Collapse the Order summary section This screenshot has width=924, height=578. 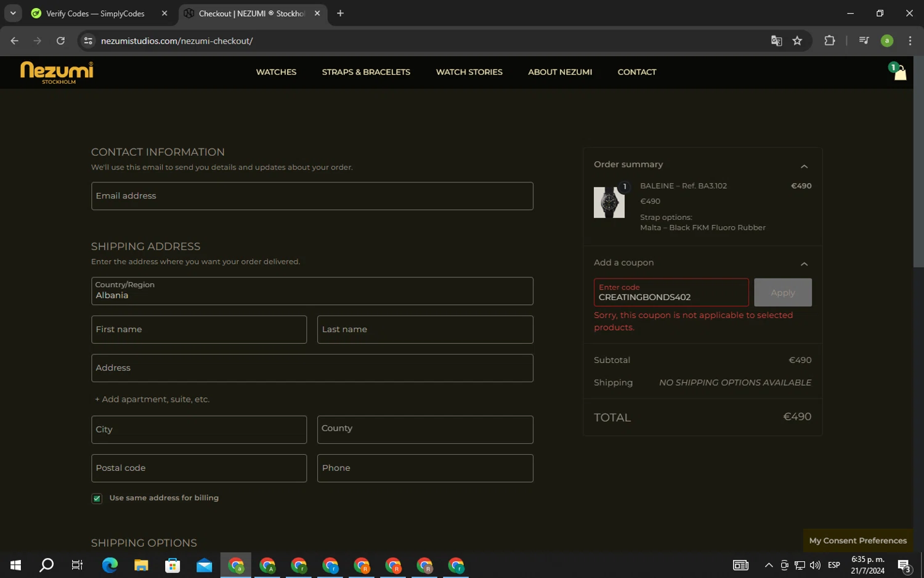804,166
